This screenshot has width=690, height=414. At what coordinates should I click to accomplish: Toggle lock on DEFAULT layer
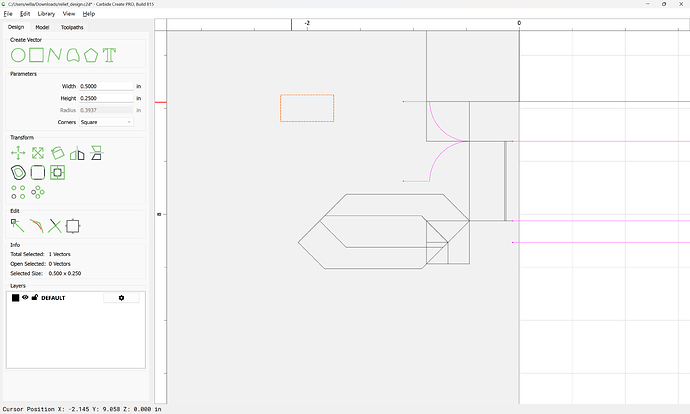(x=35, y=297)
